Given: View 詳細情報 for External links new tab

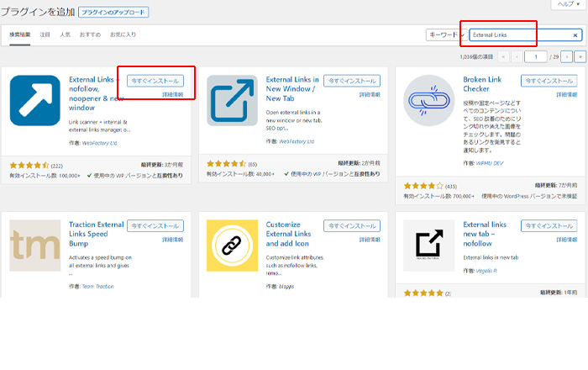Looking at the screenshot, I should (x=567, y=240).
